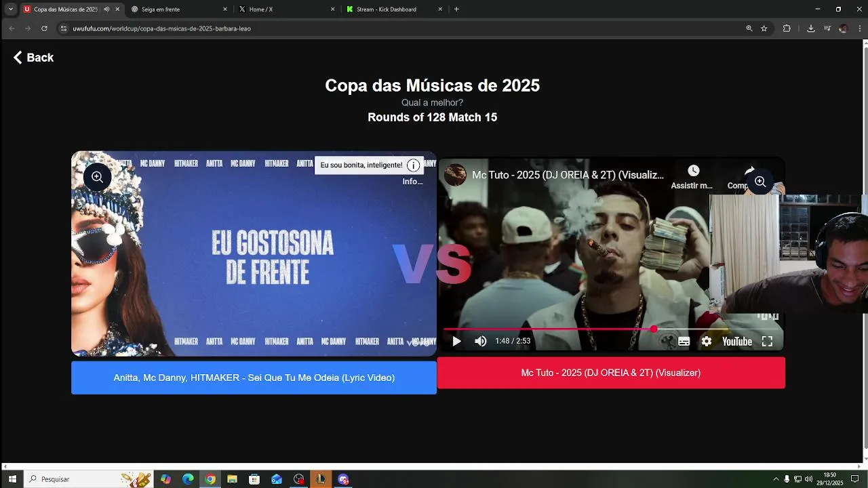This screenshot has width=868, height=488.
Task: Seek on the YouTube progress bar handle
Action: [654, 329]
